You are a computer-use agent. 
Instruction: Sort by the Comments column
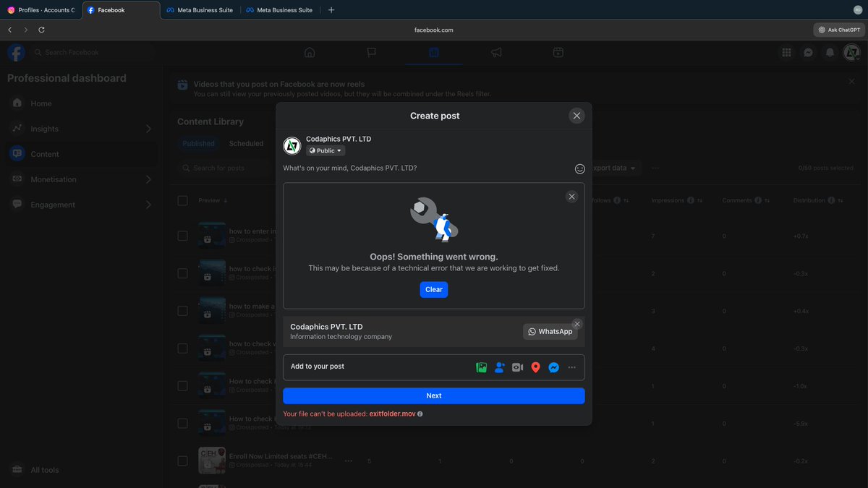click(x=767, y=200)
